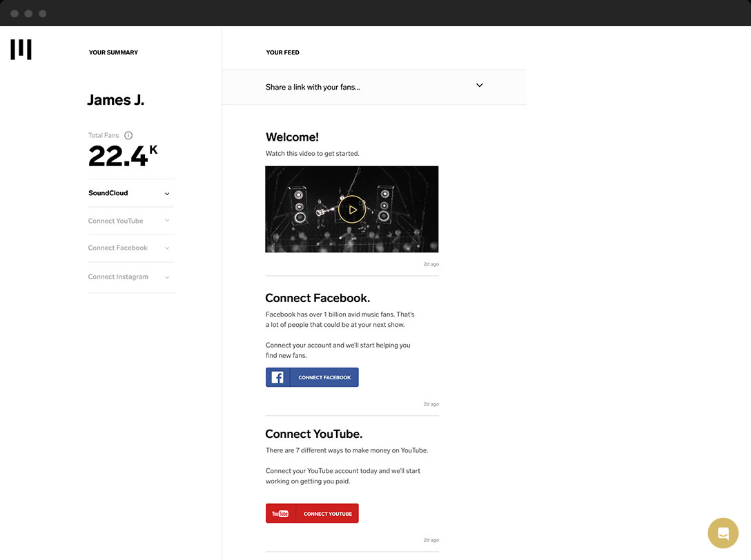Screen dimensions: 751x560
Task: Click the YOUR FEED heading
Action: pos(282,52)
